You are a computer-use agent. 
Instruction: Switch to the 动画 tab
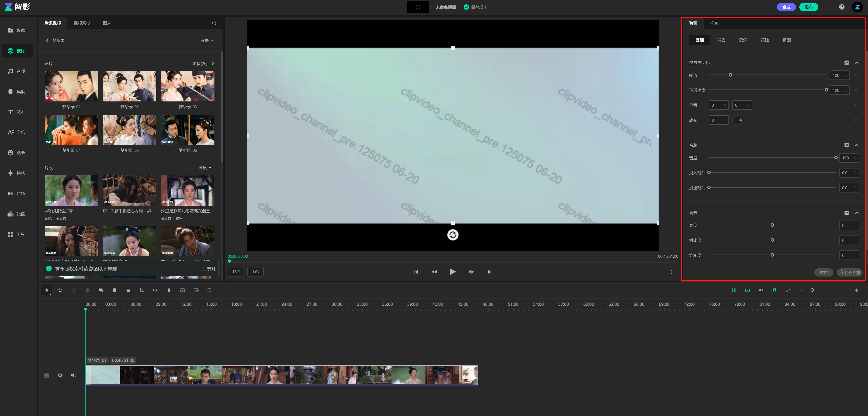(714, 23)
